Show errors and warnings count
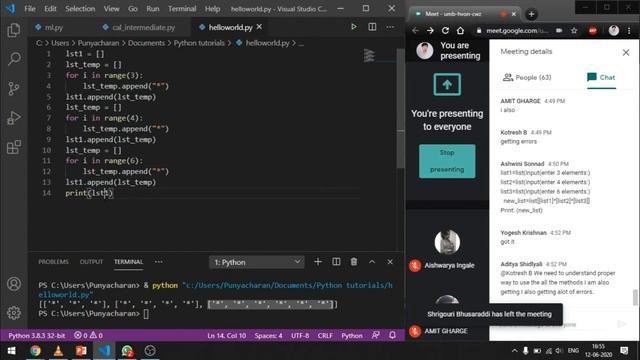 click(x=88, y=336)
